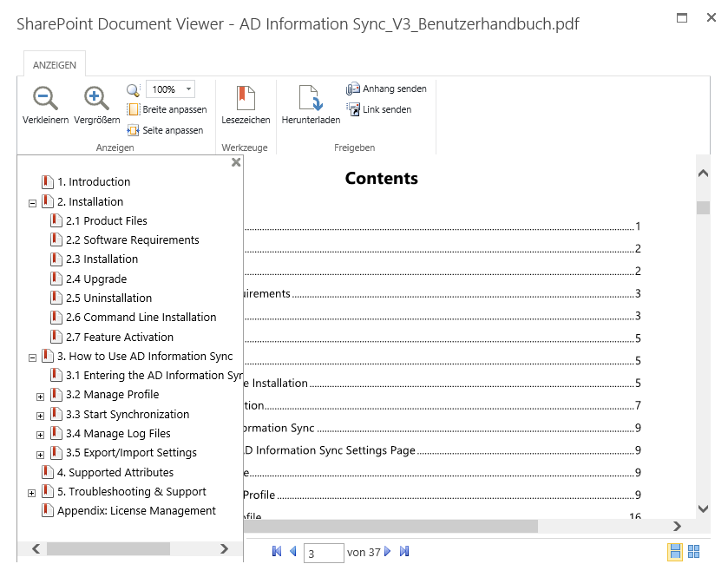The height and width of the screenshot is (564, 728).
Task: Go to the last page
Action: (x=404, y=552)
